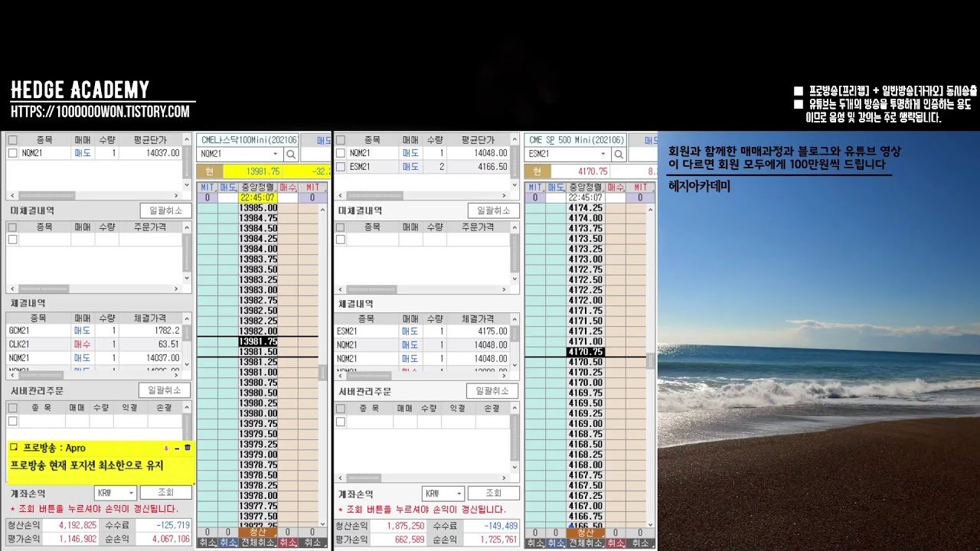Click 전체취소 button under ESM21 ladder

[x=586, y=543]
